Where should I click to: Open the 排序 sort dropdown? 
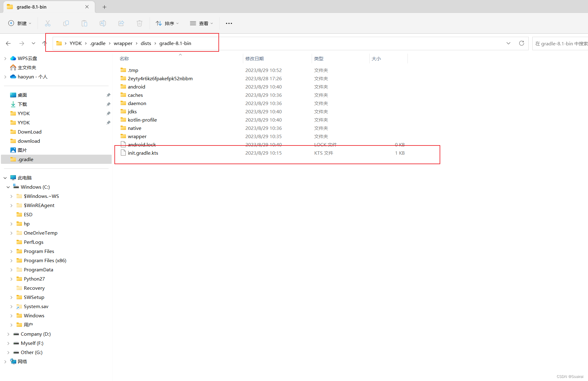point(167,23)
